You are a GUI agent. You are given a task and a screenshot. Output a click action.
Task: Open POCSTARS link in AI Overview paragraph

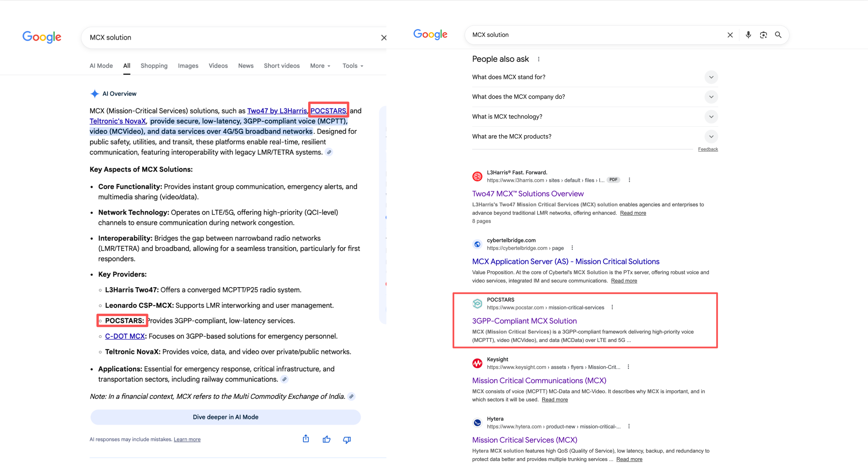[x=328, y=111]
